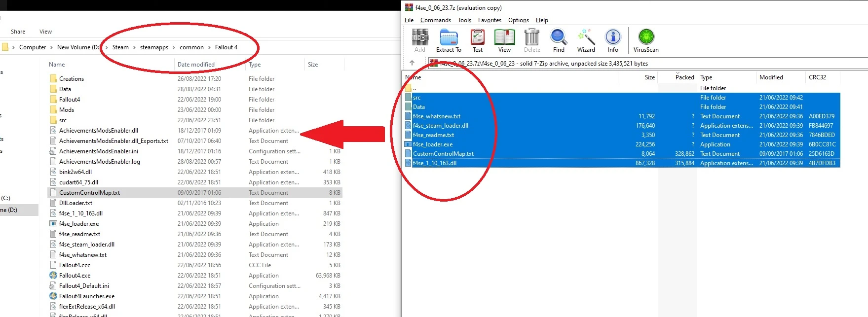This screenshot has height=317, width=868.
Task: Navigate to common in the address bar
Action: click(191, 47)
